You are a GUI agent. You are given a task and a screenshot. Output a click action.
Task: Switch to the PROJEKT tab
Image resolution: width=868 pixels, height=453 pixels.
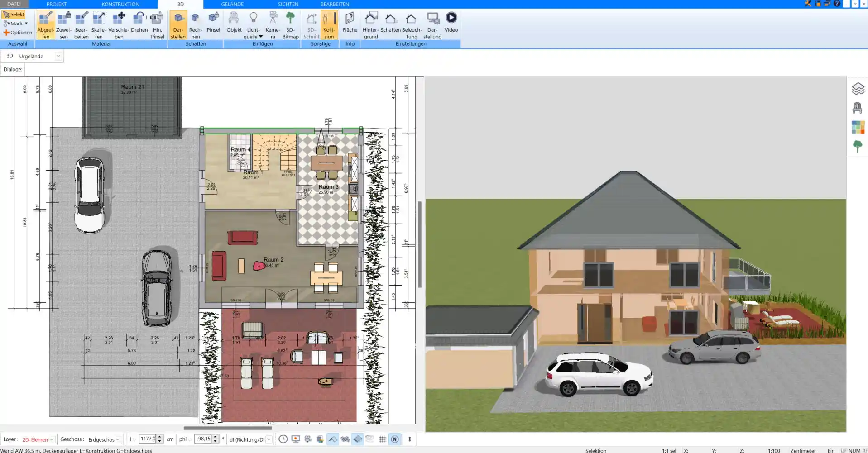pos(57,4)
